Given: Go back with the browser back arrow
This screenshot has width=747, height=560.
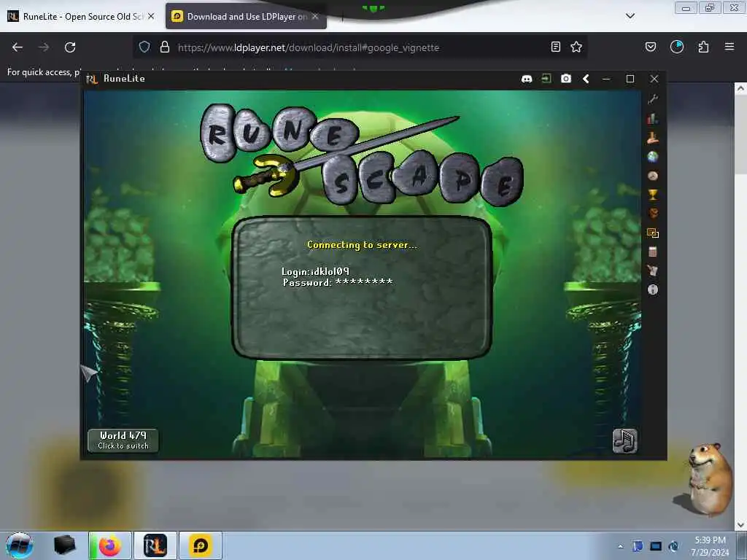Looking at the screenshot, I should (18, 47).
